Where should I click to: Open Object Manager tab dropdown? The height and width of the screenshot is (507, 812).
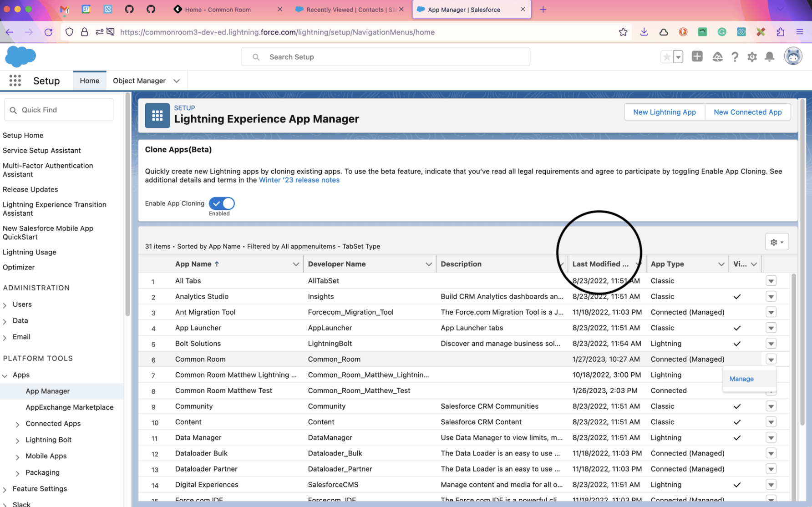tap(177, 81)
